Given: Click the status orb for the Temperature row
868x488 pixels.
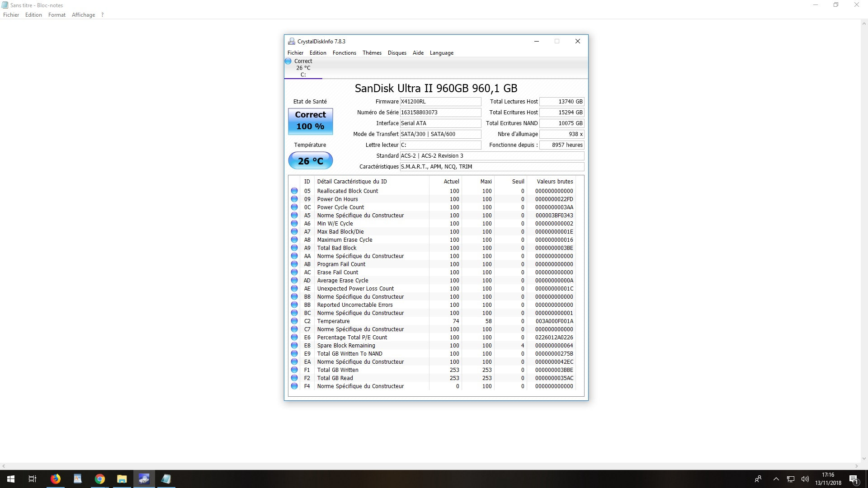Looking at the screenshot, I should [294, 321].
